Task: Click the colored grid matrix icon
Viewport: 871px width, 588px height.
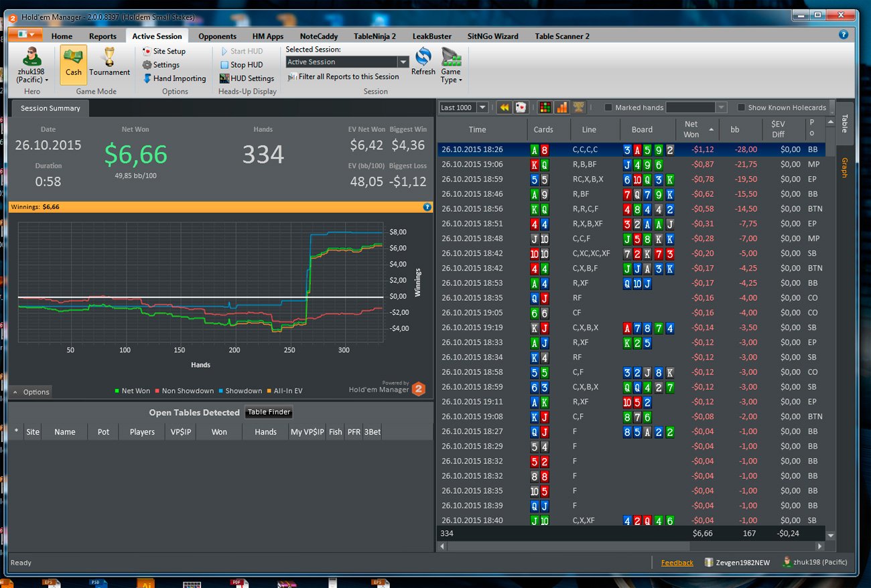Action: click(545, 107)
